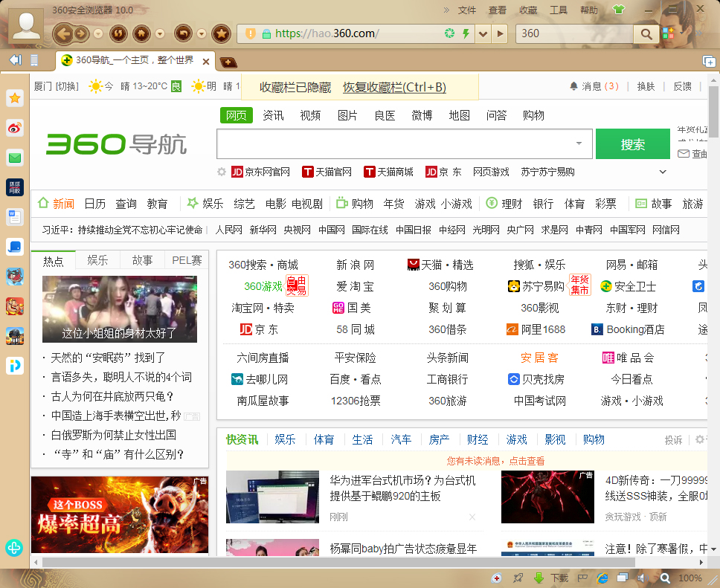Open the search box suggestions dropdown arrow

tap(579, 143)
